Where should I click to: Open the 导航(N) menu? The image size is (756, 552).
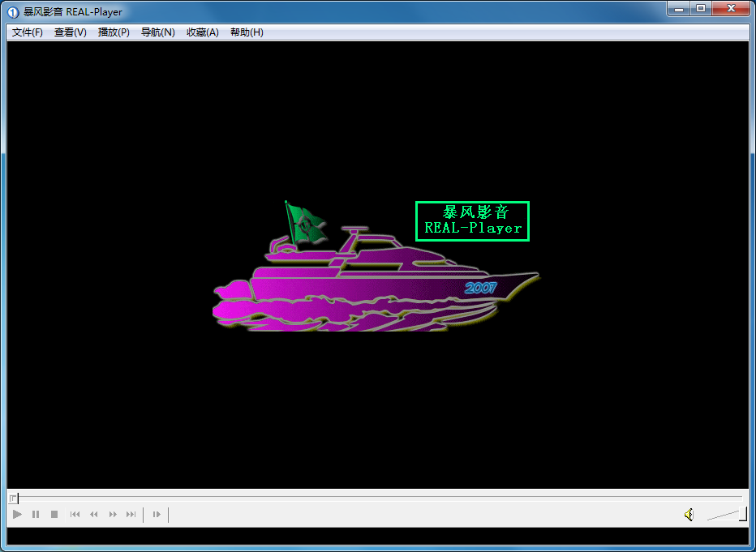(x=157, y=32)
